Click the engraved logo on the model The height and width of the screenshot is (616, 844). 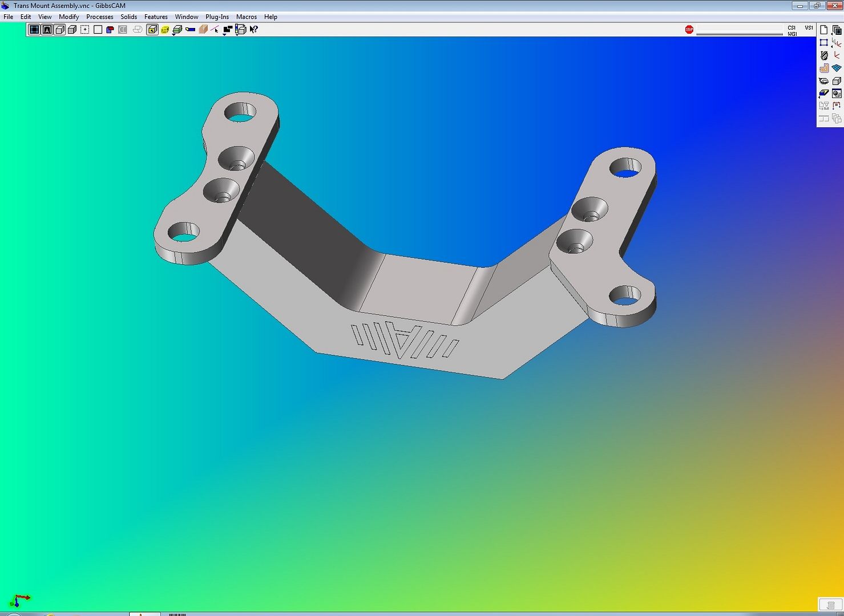tap(405, 341)
